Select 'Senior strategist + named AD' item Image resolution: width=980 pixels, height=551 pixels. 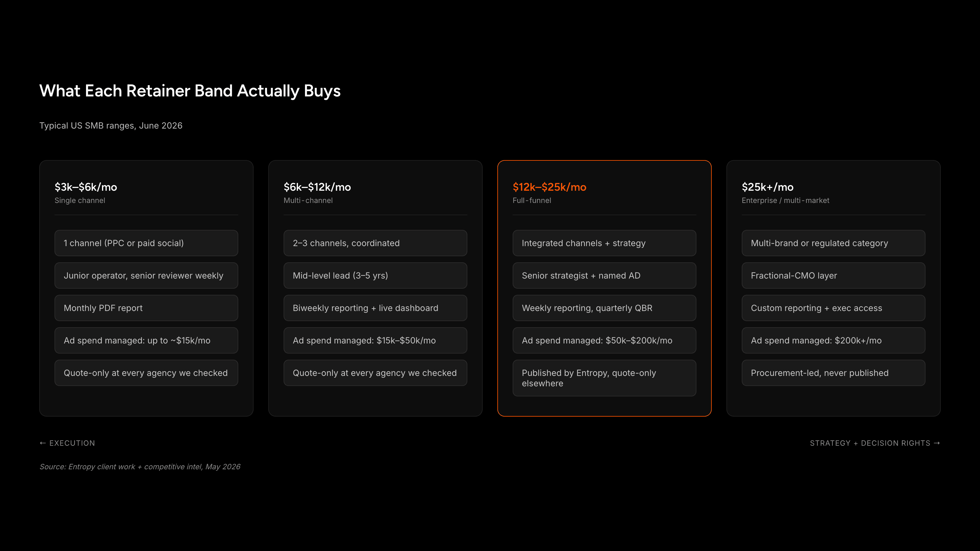pos(605,275)
